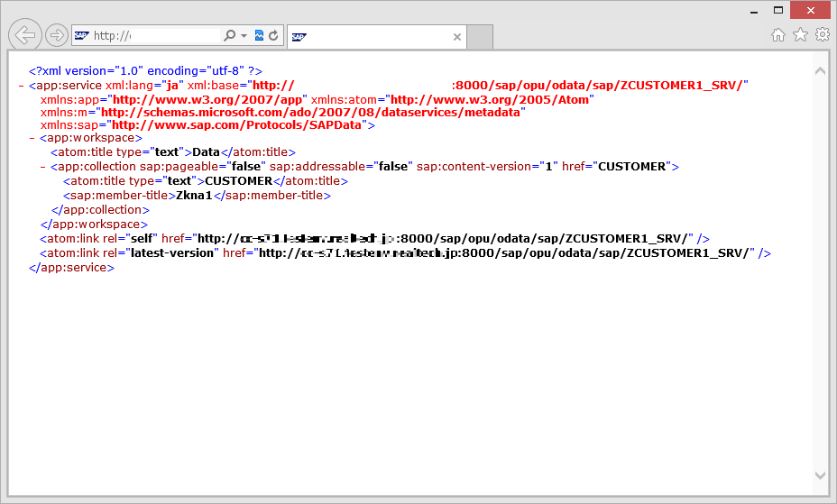Click the closing </app:service> tag
Screen dimensions: 837x504
(x=71, y=268)
